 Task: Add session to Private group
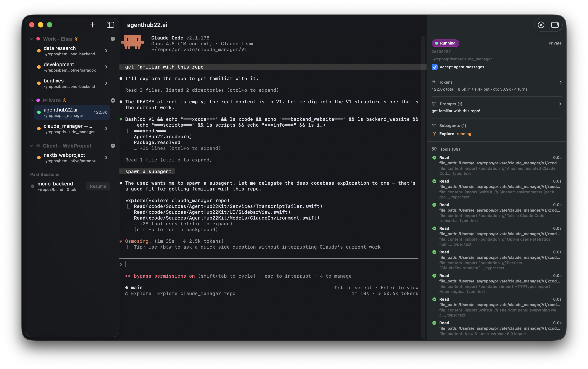point(113,100)
